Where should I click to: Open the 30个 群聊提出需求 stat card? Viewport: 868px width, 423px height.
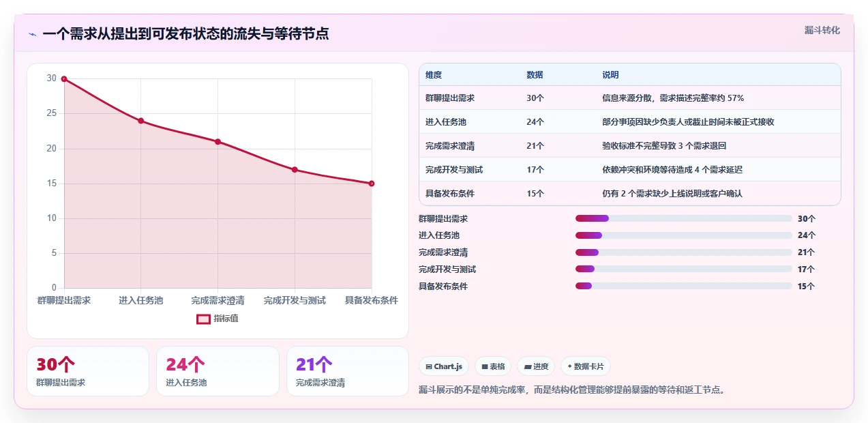(x=88, y=371)
